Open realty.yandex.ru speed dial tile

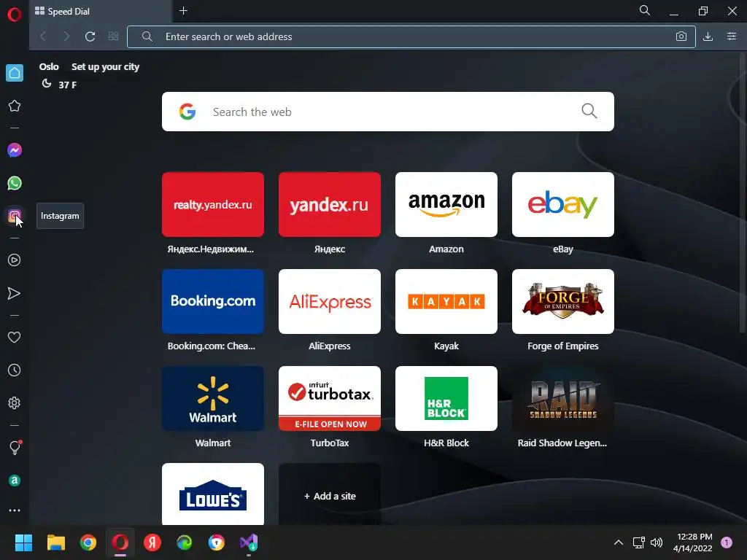point(213,204)
